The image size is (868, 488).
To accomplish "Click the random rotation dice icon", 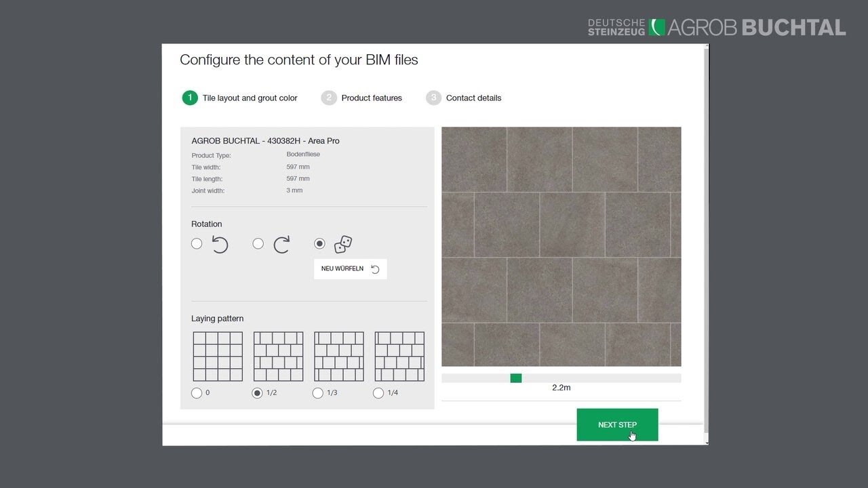I will (x=343, y=244).
